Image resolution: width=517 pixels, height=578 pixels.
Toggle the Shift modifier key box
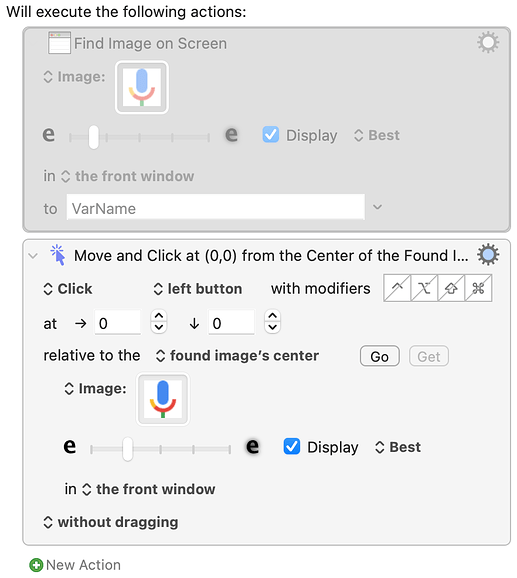click(451, 288)
